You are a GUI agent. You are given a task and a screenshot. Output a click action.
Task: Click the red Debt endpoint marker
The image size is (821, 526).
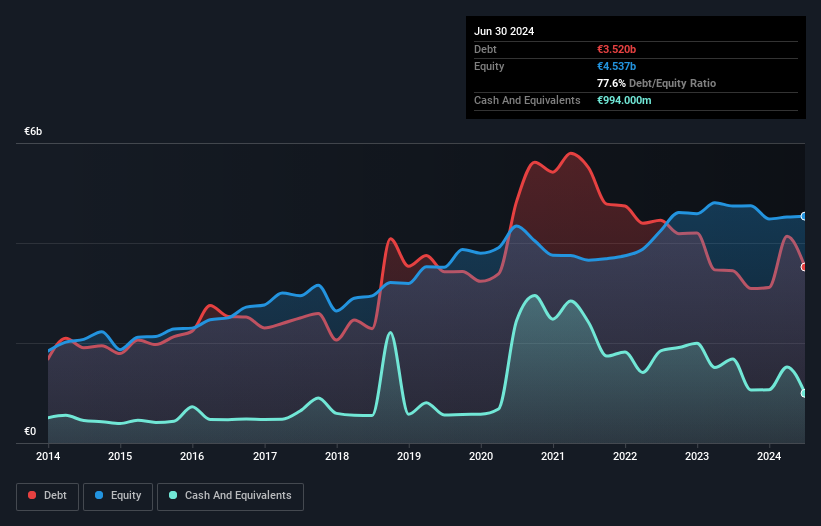(804, 267)
